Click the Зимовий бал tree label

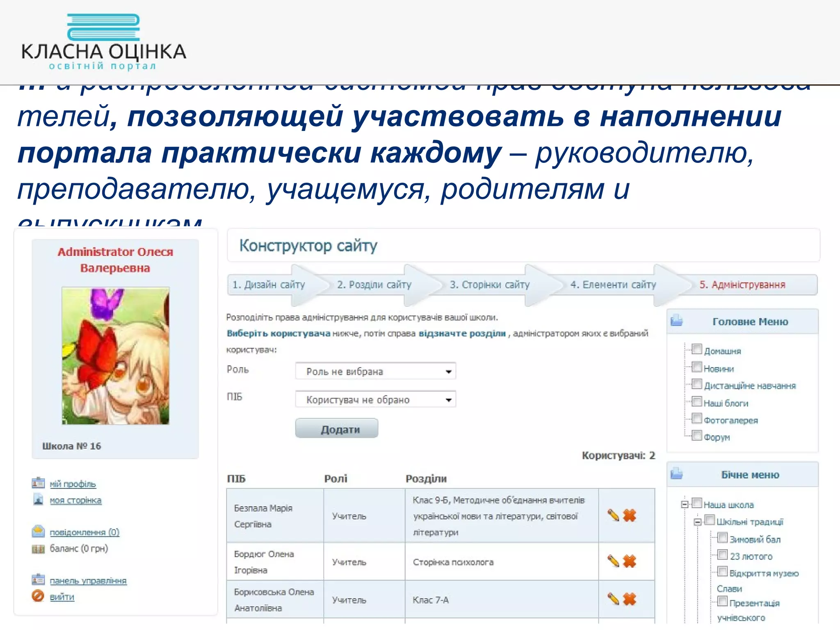coord(755,539)
